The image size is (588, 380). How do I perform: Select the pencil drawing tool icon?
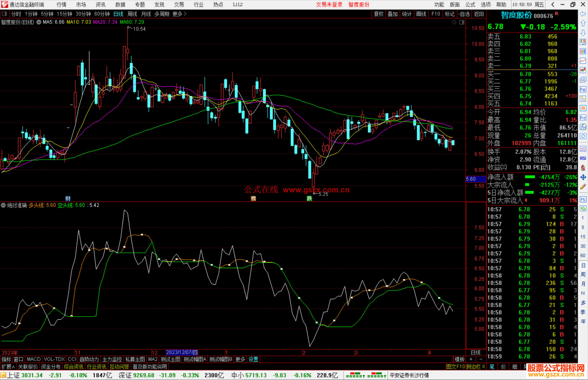[x=583, y=187]
